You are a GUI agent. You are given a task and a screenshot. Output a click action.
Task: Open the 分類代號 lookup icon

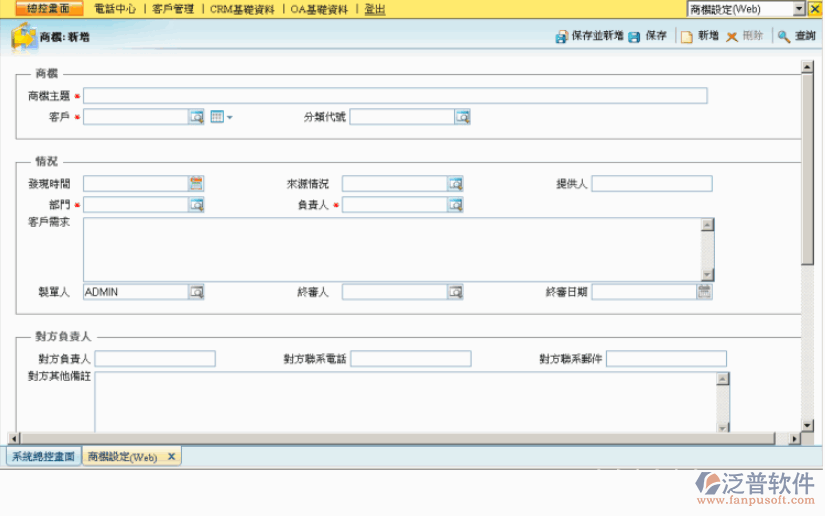[x=462, y=117]
